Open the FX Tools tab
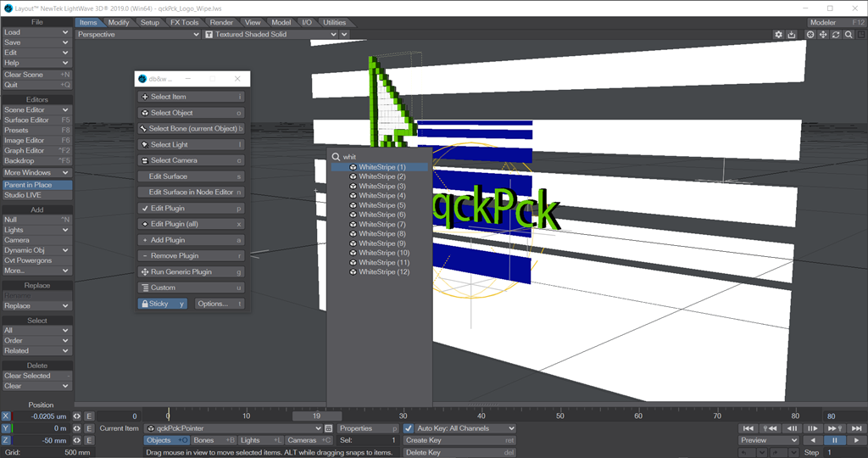The width and height of the screenshot is (868, 458). pos(184,22)
